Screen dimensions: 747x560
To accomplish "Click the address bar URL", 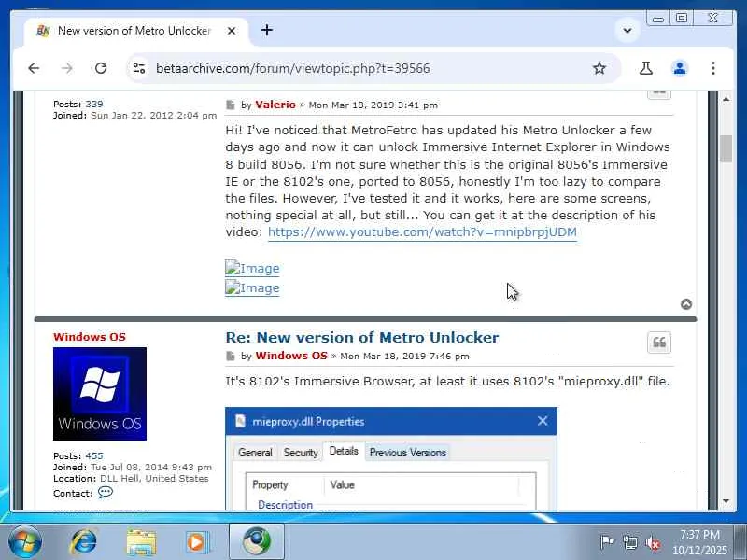I will click(293, 68).
